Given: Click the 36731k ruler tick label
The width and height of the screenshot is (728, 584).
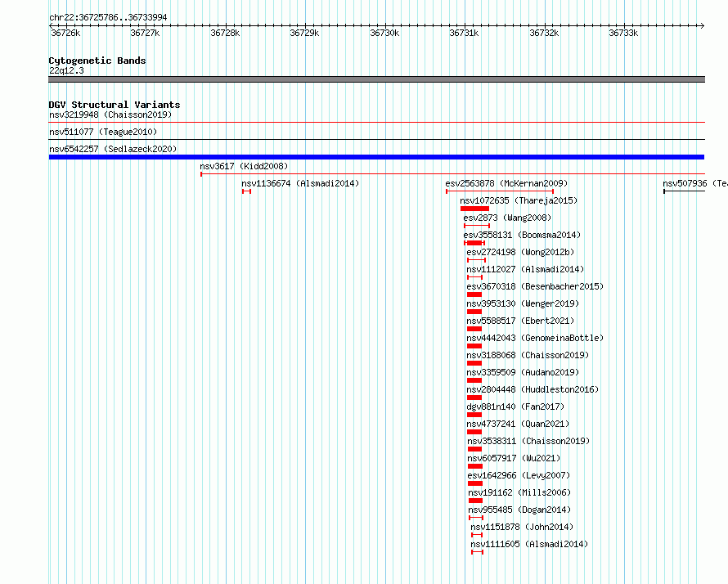Looking at the screenshot, I should pos(464,33).
